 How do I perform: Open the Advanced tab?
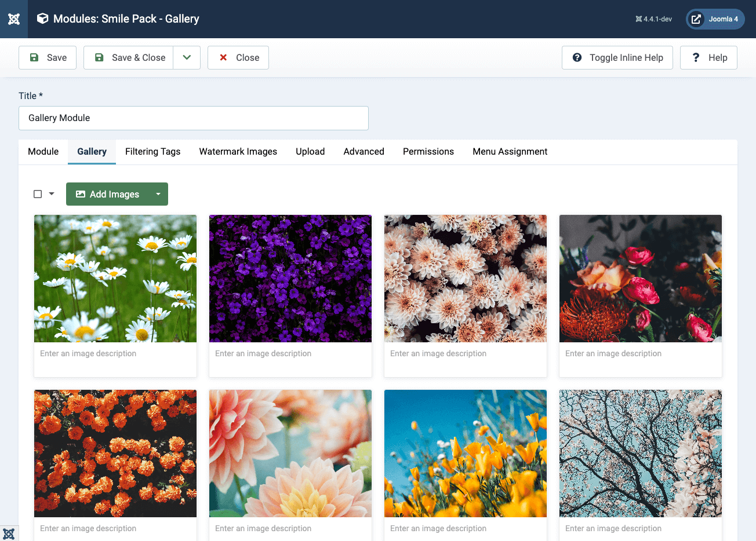coord(364,152)
